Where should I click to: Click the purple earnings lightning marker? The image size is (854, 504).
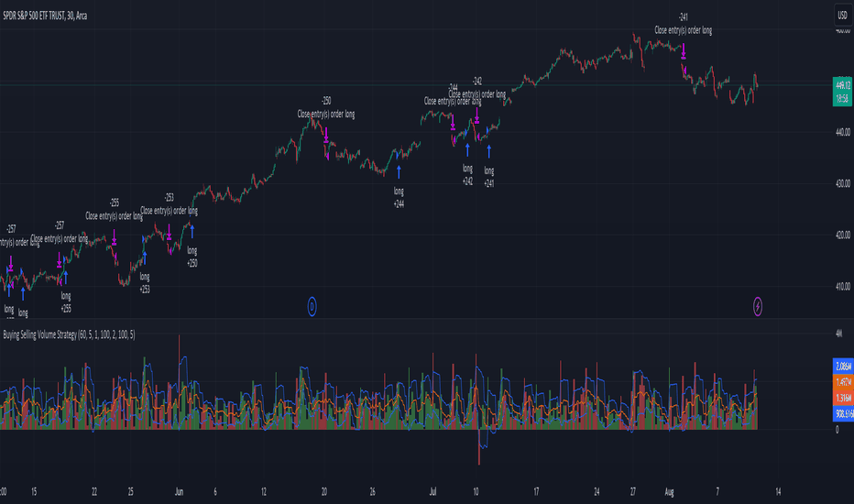[758, 307]
